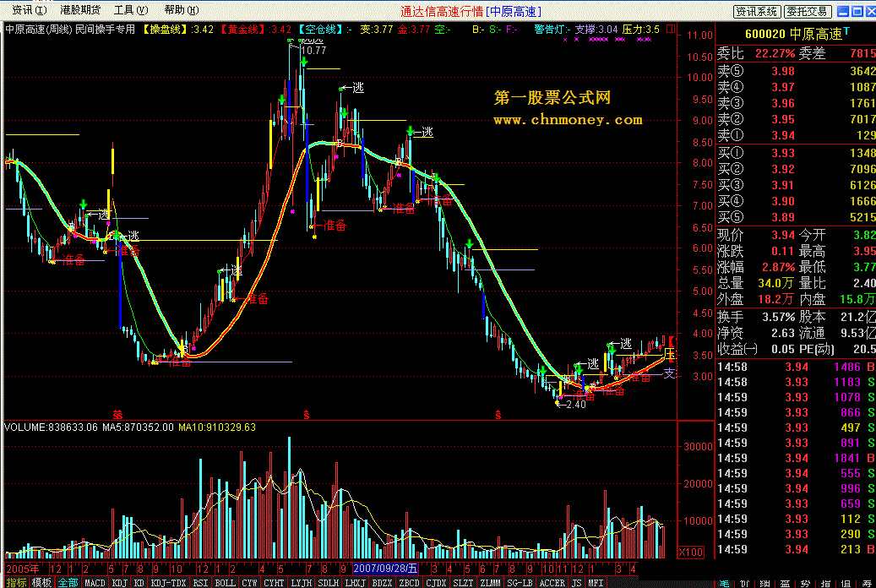Click the 换手 3.57% value
Image resolution: width=876 pixels, height=588 pixels.
pyautogui.click(x=778, y=317)
